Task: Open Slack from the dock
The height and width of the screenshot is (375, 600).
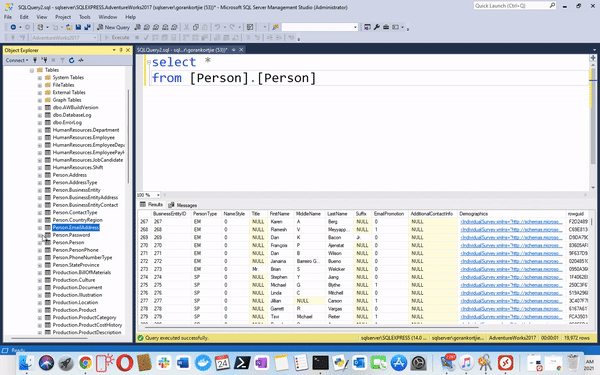Action: (163, 362)
